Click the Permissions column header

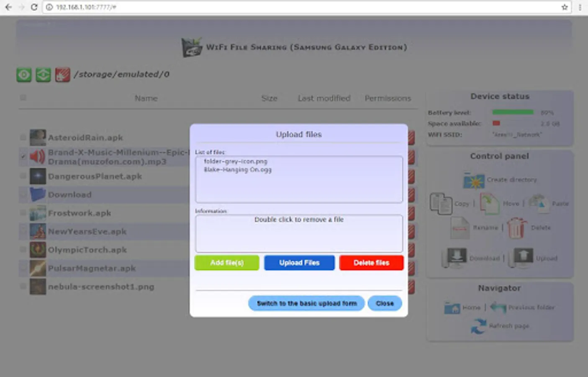point(388,98)
